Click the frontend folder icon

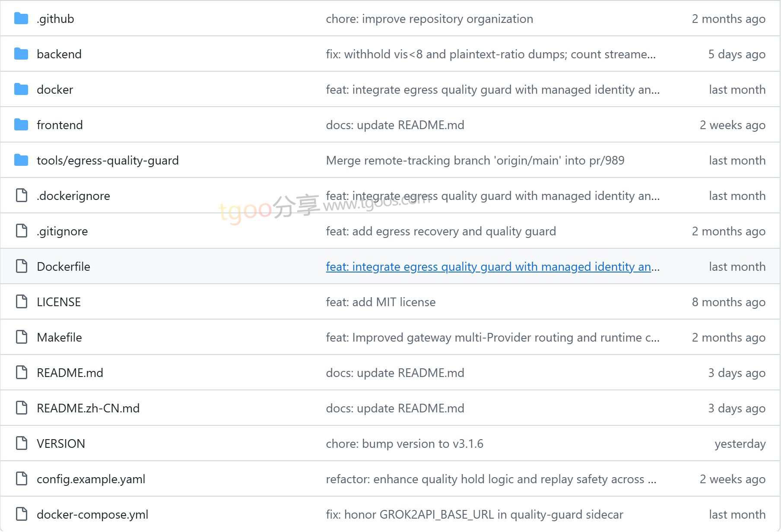(x=21, y=125)
